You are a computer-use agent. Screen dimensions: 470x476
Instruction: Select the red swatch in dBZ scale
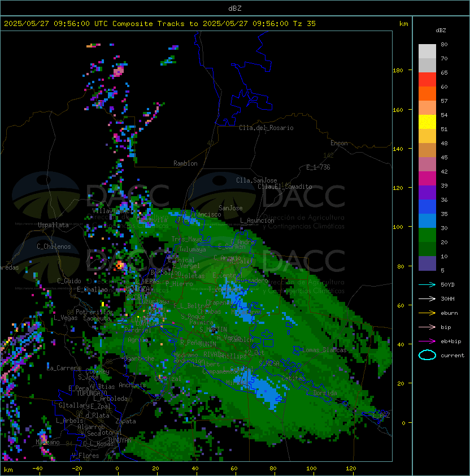(427, 80)
